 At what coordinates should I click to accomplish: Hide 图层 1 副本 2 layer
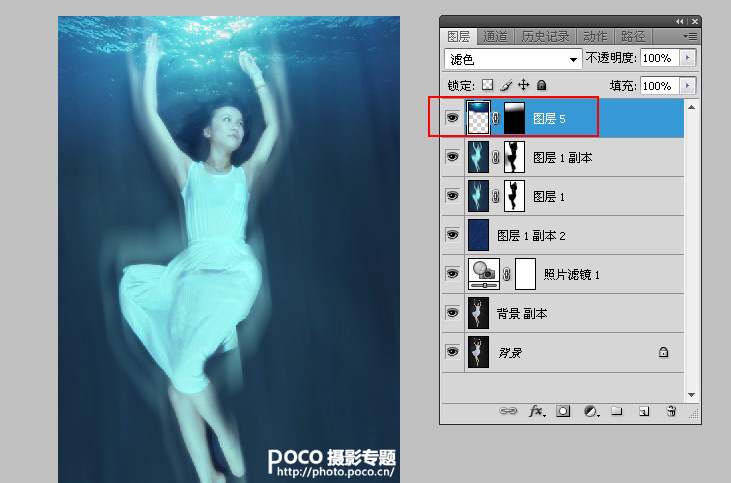point(452,235)
